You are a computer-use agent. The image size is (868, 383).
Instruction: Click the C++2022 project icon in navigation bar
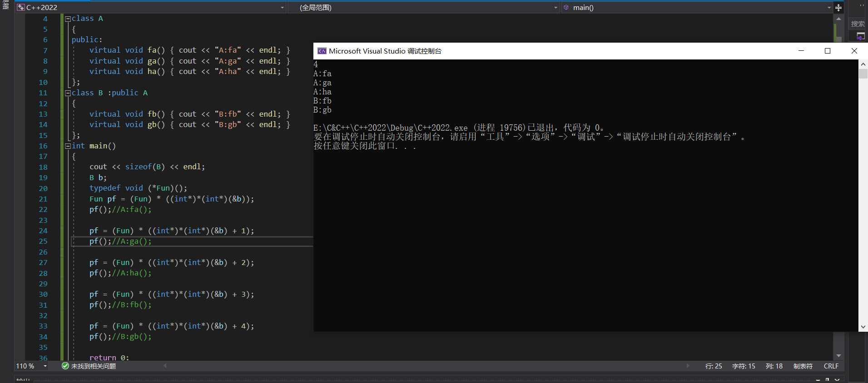21,7
